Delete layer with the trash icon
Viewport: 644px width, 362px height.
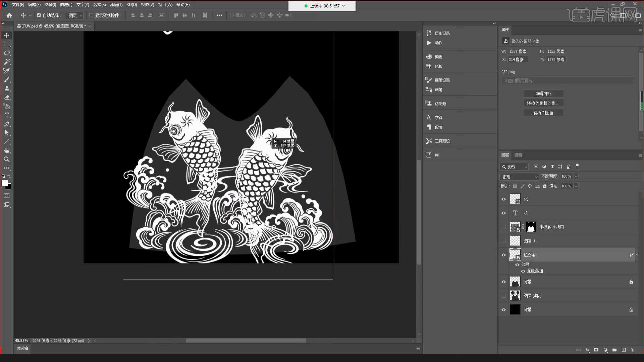click(632, 350)
